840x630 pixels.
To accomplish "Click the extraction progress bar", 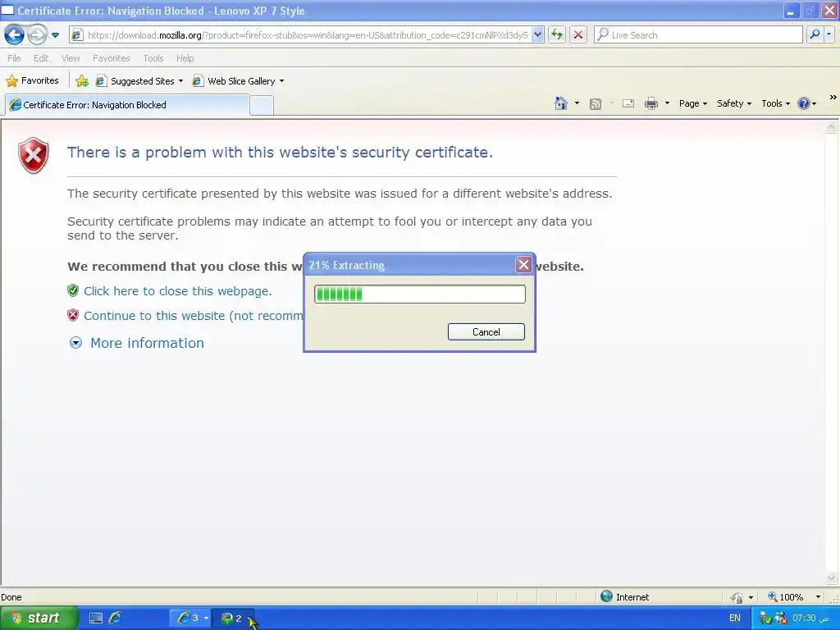I will [x=419, y=294].
